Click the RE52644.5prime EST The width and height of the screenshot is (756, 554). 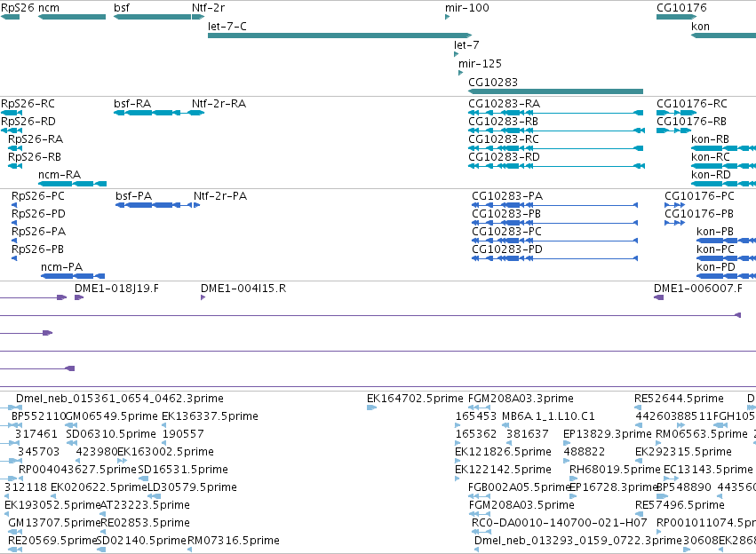tap(679, 399)
